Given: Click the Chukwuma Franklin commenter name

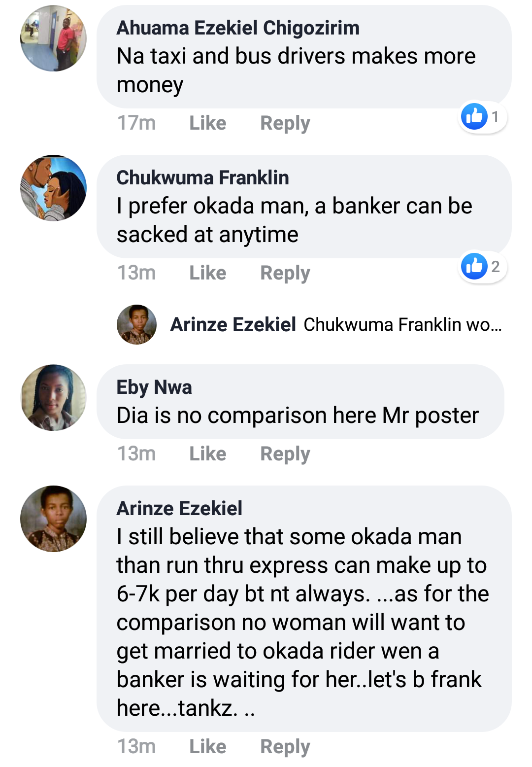Looking at the screenshot, I should 202,178.
